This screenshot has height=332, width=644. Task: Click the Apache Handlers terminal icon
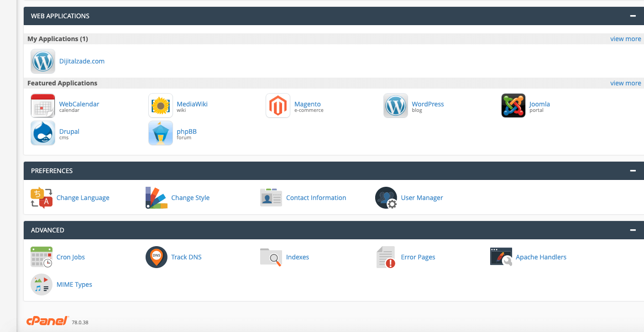501,257
